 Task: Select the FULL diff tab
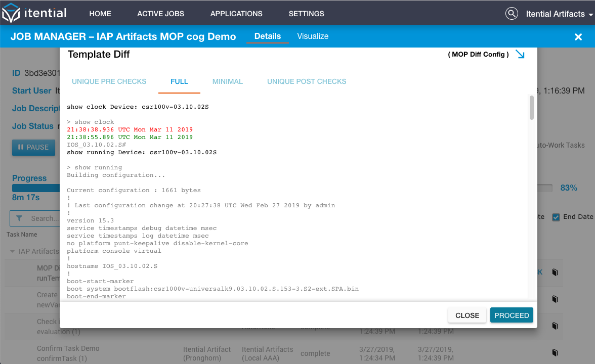pos(179,81)
